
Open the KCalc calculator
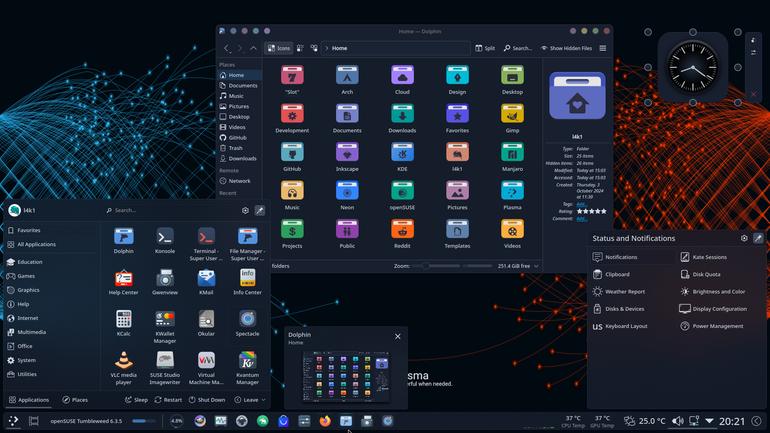pyautogui.click(x=123, y=323)
